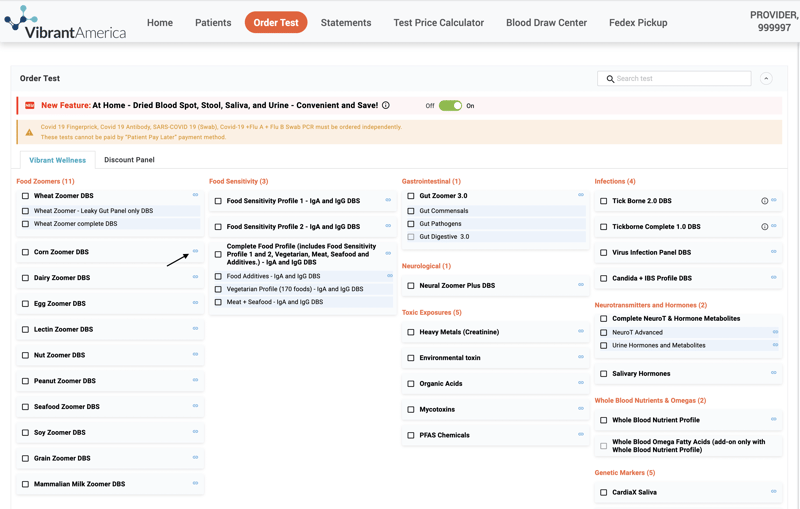800x509 pixels.
Task: Click the Vibrant America logo
Action: 65,23
